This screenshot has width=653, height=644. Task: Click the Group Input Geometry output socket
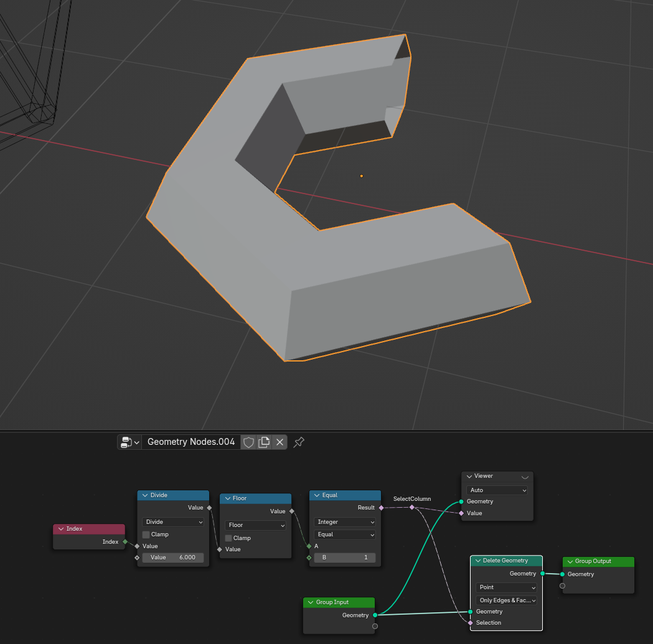375,615
